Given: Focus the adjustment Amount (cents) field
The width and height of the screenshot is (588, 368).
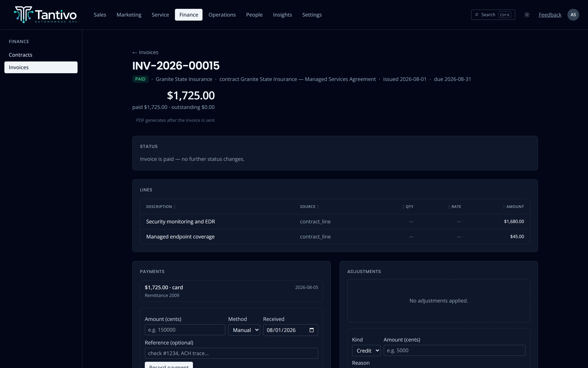Looking at the screenshot, I should point(454,351).
